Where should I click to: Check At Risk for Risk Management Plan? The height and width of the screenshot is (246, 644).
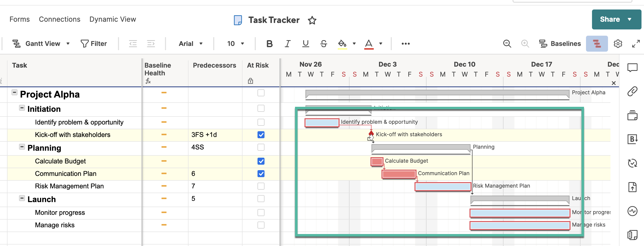261,186
